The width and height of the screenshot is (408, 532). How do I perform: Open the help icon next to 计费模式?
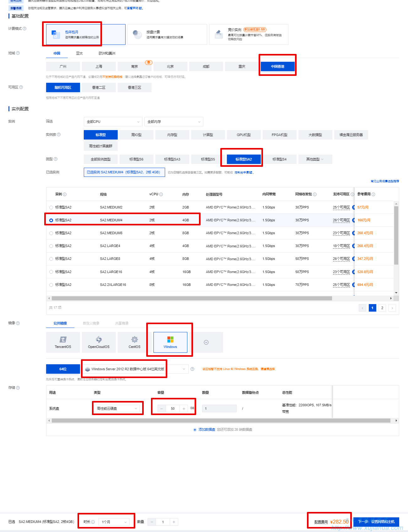pos(25,29)
